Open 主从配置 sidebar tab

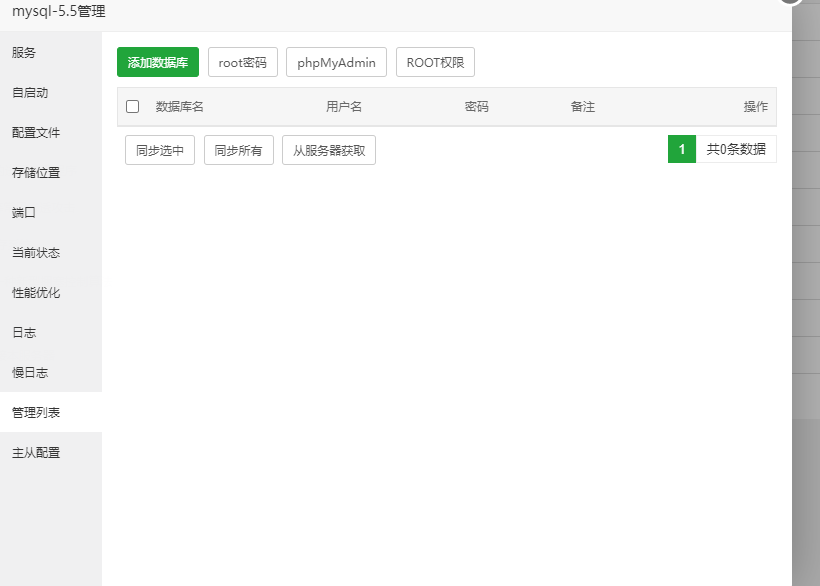[51, 453]
